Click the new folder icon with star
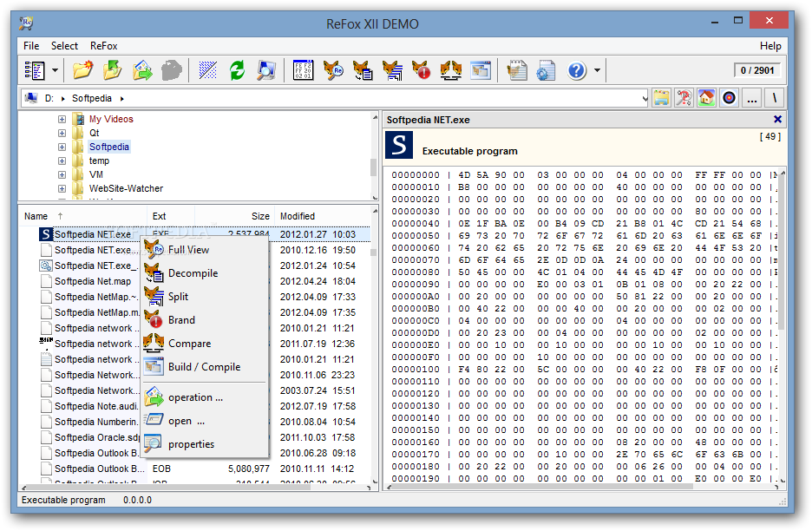The height and width of the screenshot is (531, 812). click(83, 70)
